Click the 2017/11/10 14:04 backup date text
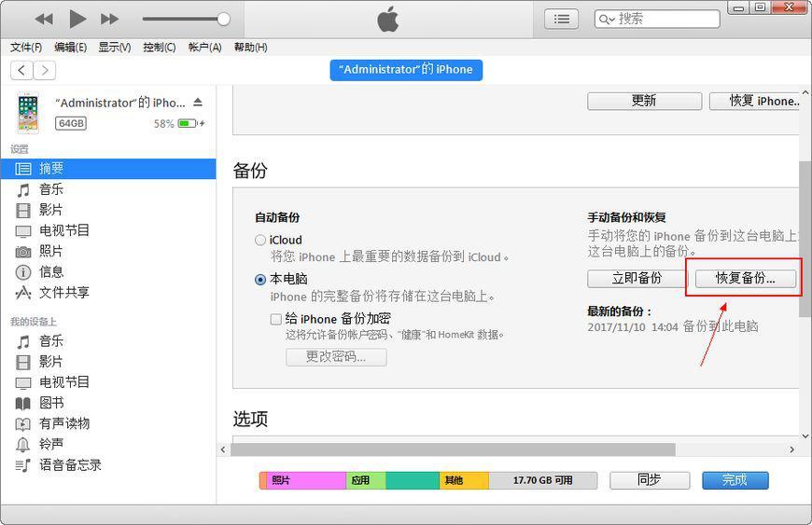The height and width of the screenshot is (525, 812). tap(632, 327)
